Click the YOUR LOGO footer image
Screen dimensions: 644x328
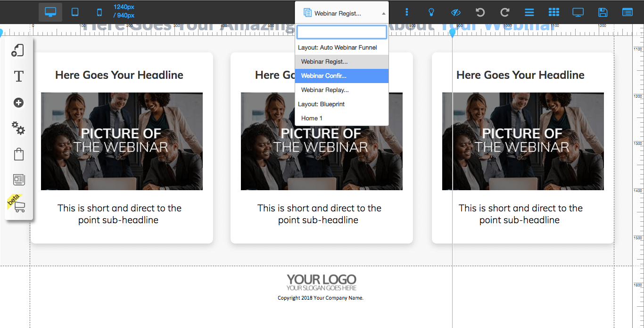[x=322, y=282]
